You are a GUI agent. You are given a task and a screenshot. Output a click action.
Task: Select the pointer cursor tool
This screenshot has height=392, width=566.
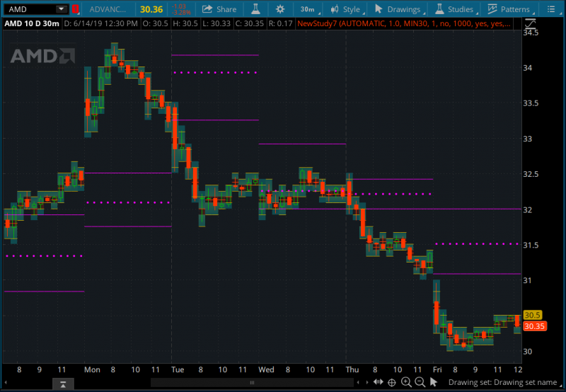point(434,383)
